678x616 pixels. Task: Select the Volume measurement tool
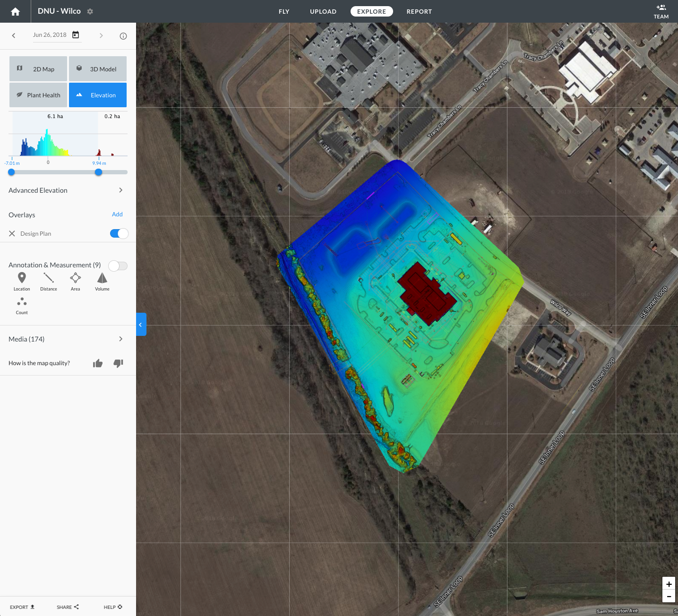pyautogui.click(x=102, y=281)
